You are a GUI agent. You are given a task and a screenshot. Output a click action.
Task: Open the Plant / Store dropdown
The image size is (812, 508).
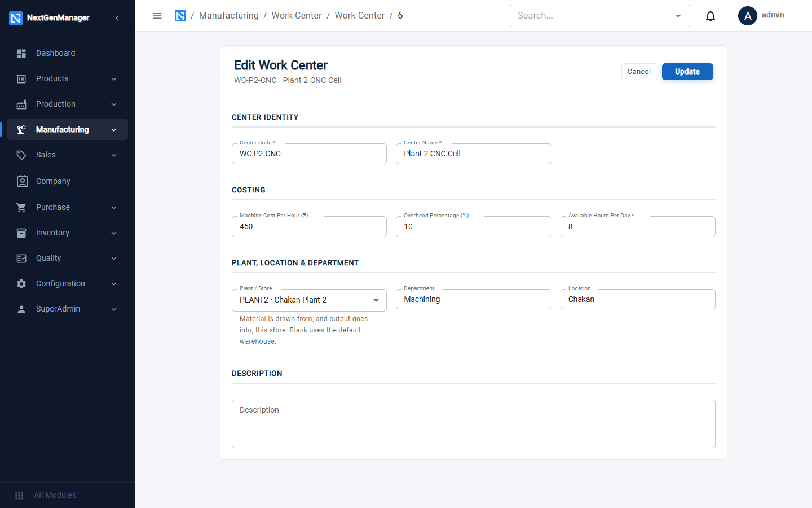click(x=309, y=300)
